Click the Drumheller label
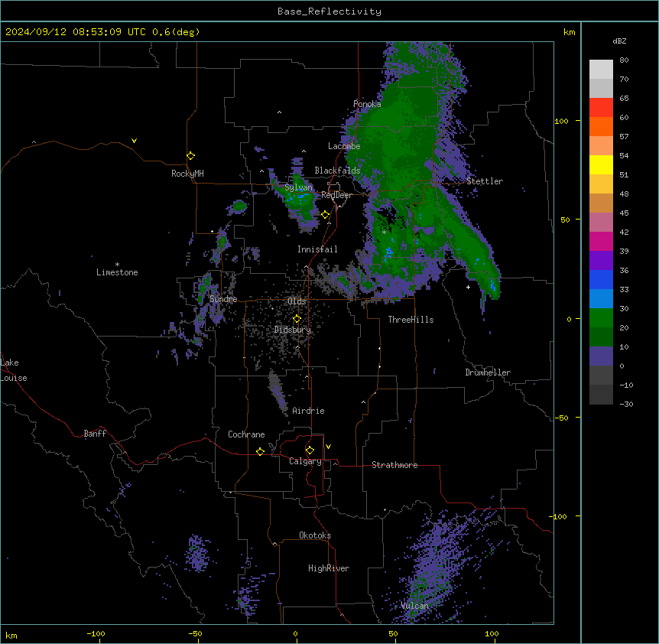The width and height of the screenshot is (659, 644). pyautogui.click(x=488, y=372)
